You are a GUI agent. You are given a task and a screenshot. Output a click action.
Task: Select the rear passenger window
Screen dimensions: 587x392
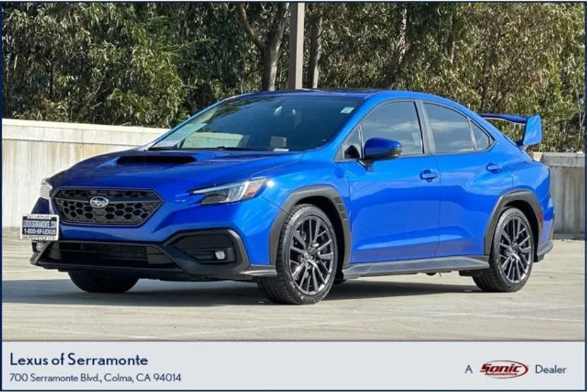click(x=449, y=128)
